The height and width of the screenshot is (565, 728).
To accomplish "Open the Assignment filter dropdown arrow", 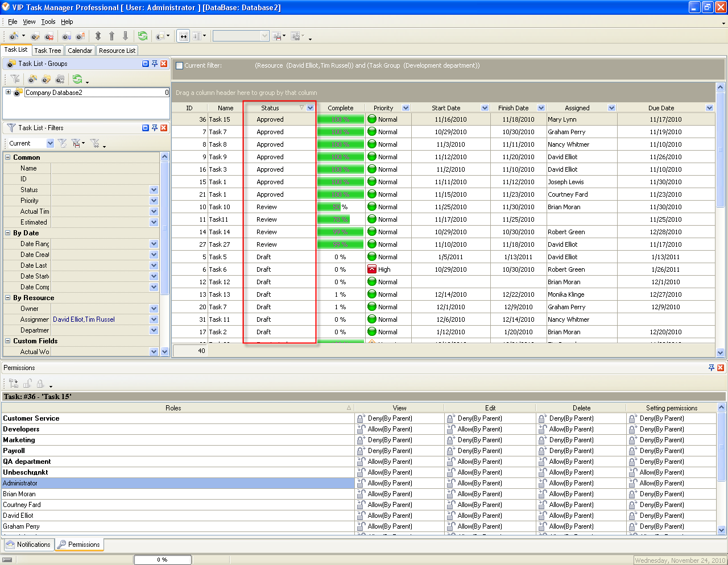I will pos(154,319).
